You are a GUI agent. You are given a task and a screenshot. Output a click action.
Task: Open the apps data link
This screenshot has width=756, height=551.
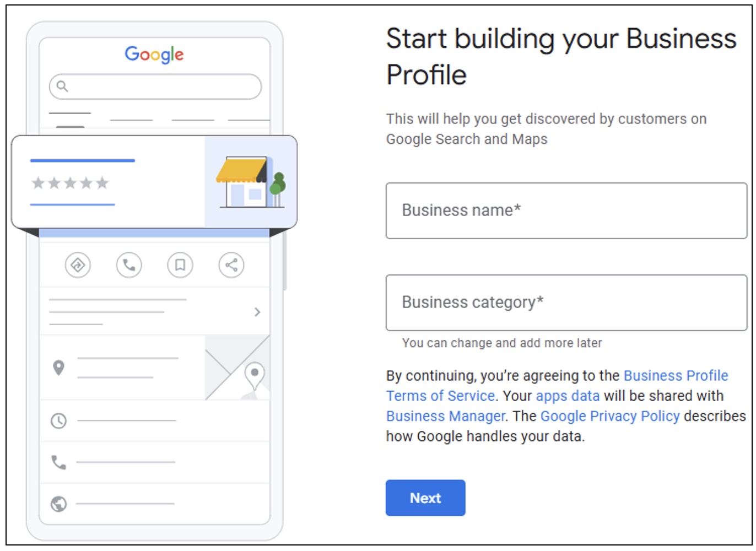point(567,396)
